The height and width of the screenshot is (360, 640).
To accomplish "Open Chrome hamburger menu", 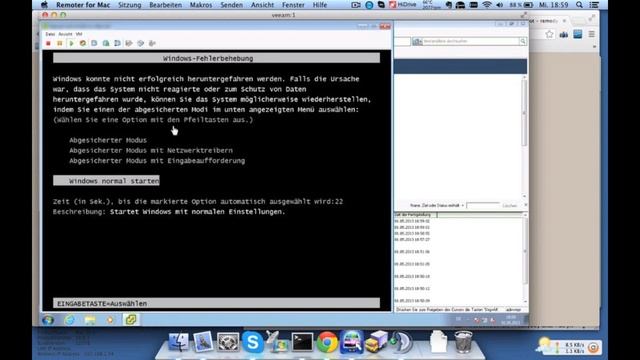I will (x=591, y=35).
